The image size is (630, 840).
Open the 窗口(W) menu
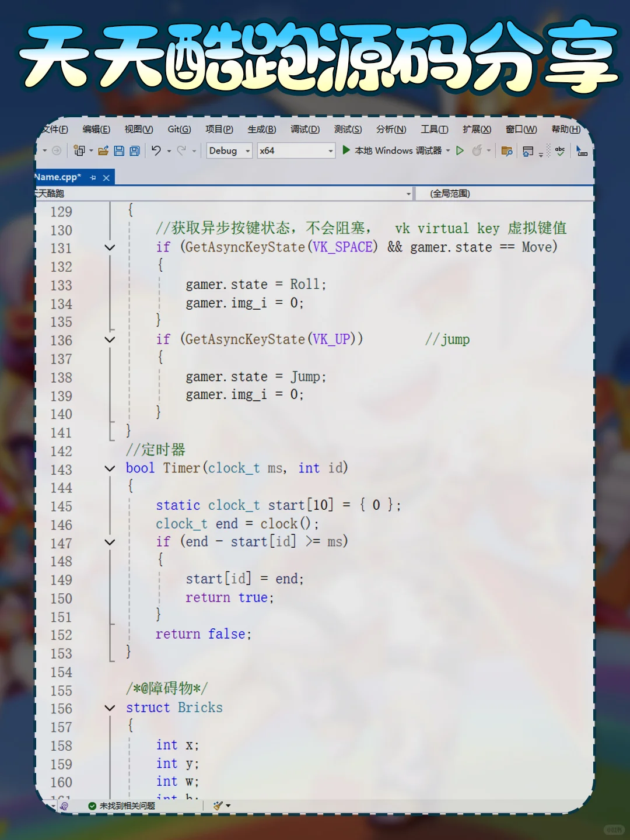pyautogui.click(x=521, y=129)
